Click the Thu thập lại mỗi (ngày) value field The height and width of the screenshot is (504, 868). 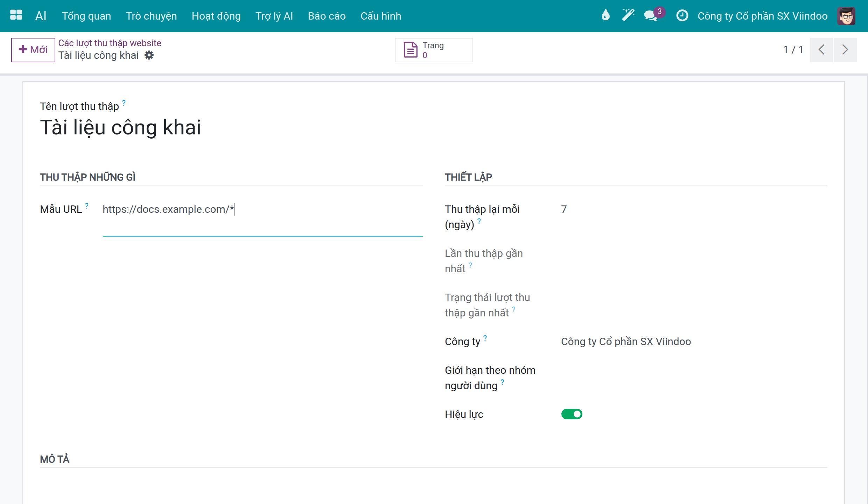(694, 209)
